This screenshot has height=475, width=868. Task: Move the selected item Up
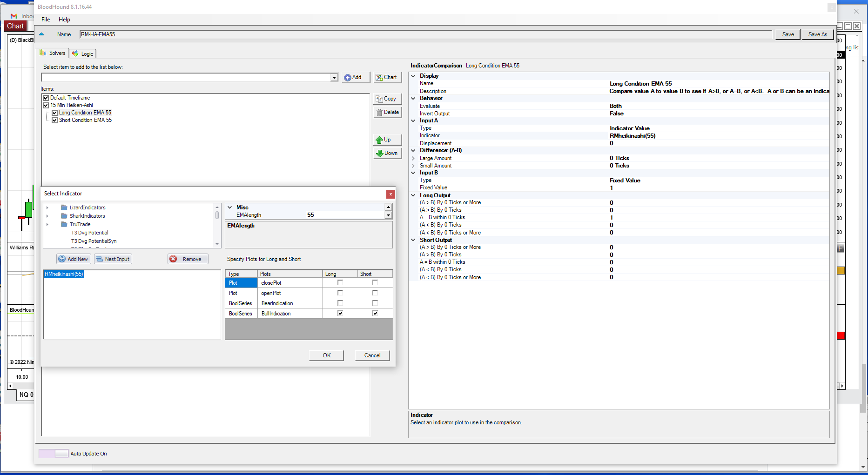387,140
